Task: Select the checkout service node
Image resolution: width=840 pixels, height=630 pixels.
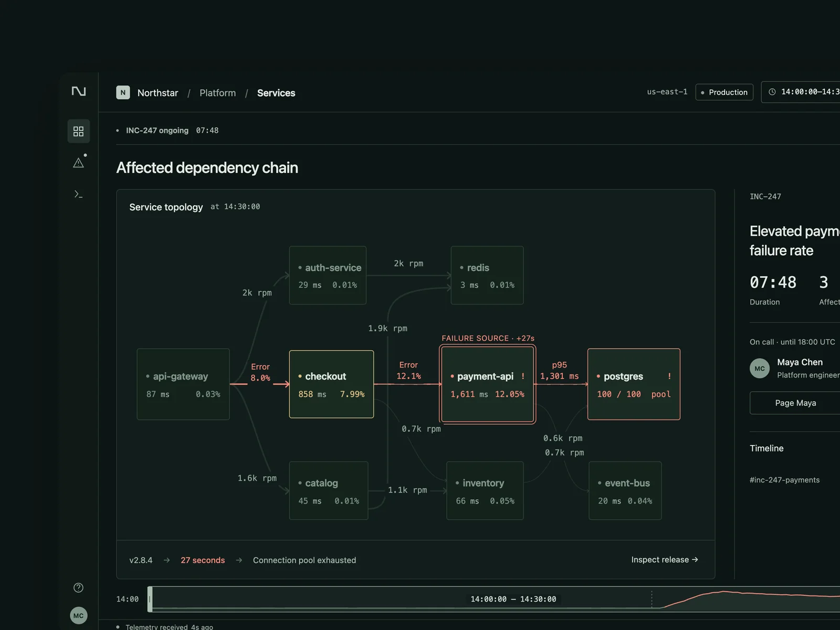Action: click(x=331, y=384)
